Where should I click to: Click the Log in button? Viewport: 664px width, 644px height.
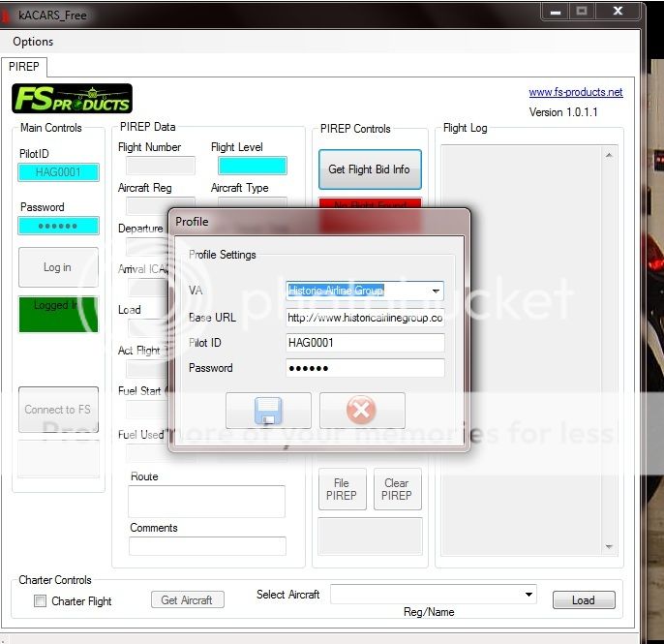point(58,267)
